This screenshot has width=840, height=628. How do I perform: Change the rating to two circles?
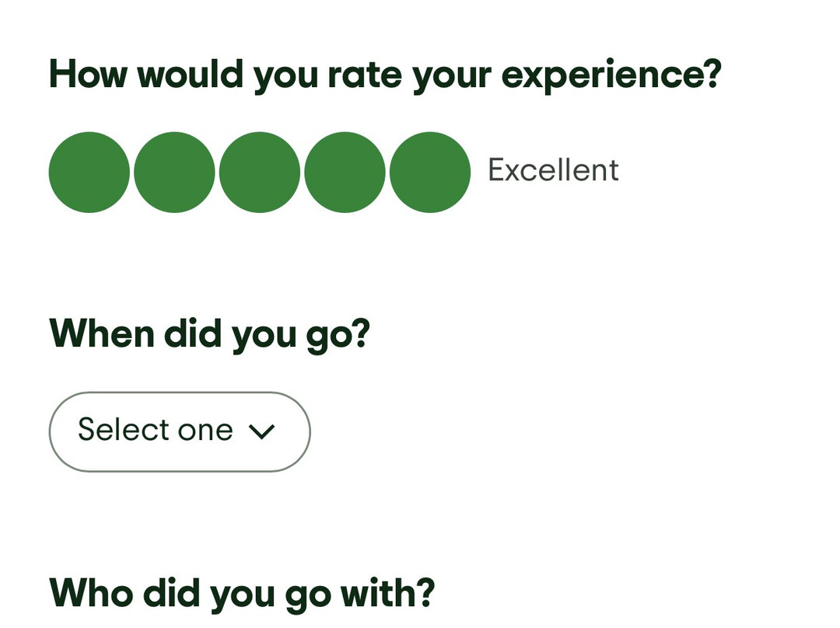tap(174, 172)
